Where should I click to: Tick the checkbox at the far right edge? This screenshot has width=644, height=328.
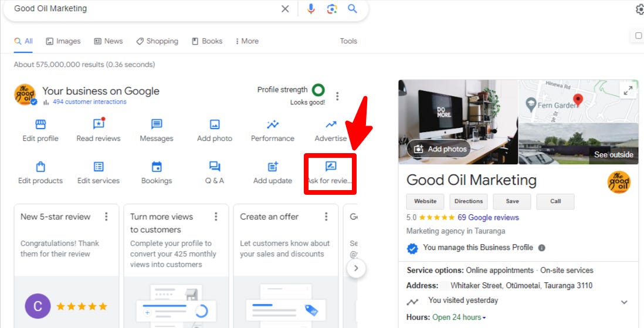pos(638,36)
